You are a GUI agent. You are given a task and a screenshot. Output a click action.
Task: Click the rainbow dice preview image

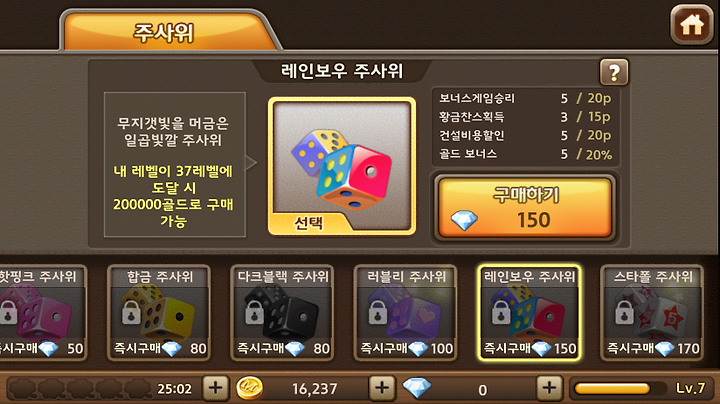(342, 168)
